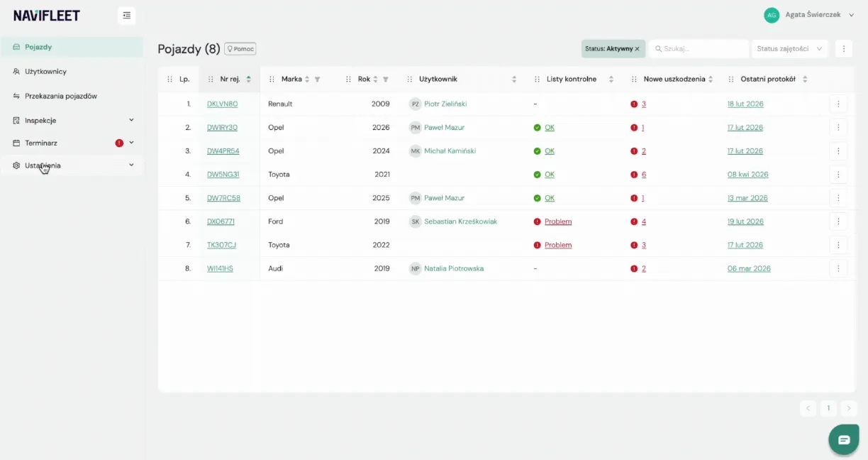Open vehicle DKLVN80 link
The width and height of the screenshot is (868, 460).
point(223,104)
